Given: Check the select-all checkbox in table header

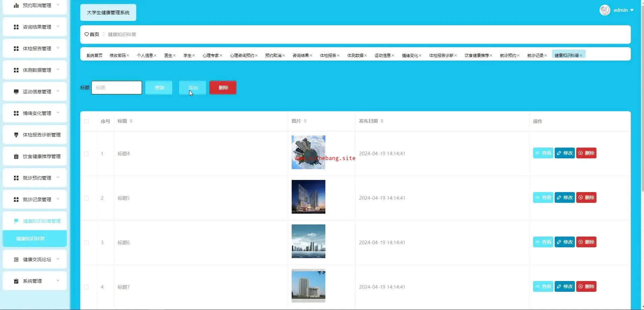Looking at the screenshot, I should (x=86, y=121).
